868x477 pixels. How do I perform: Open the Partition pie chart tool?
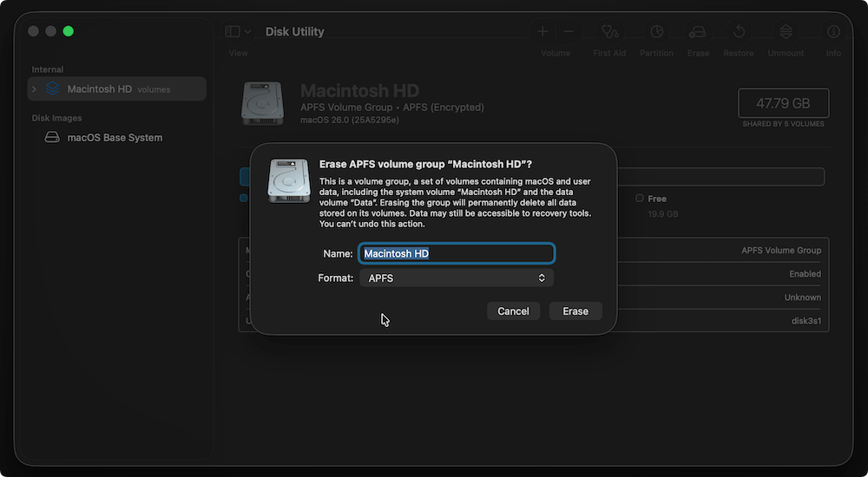tap(656, 31)
